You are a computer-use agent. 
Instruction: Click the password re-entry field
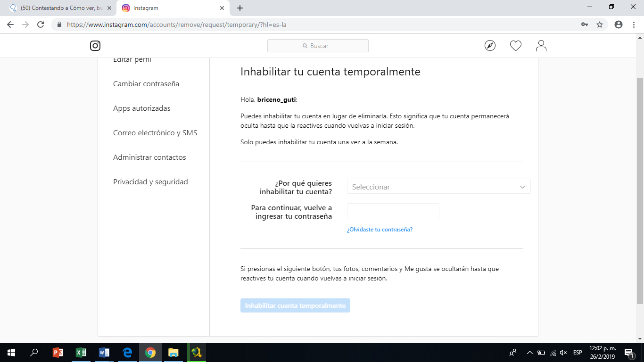(393, 211)
